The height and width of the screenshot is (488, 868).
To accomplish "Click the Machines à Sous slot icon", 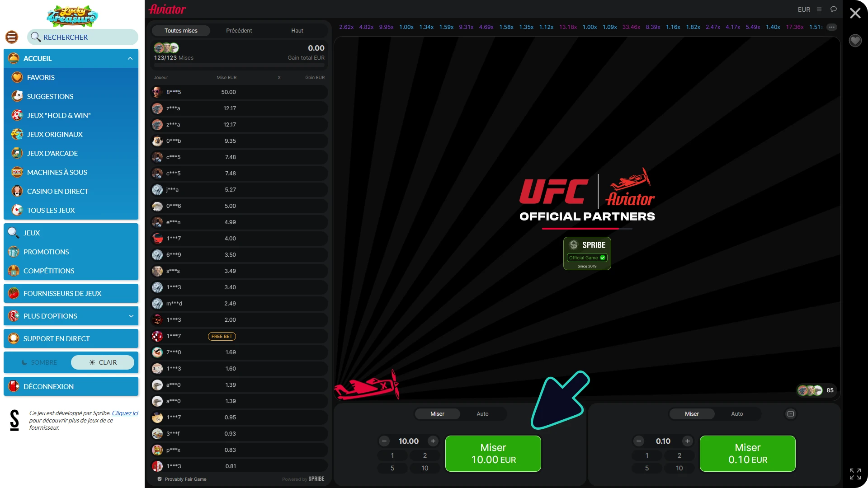I will [17, 172].
